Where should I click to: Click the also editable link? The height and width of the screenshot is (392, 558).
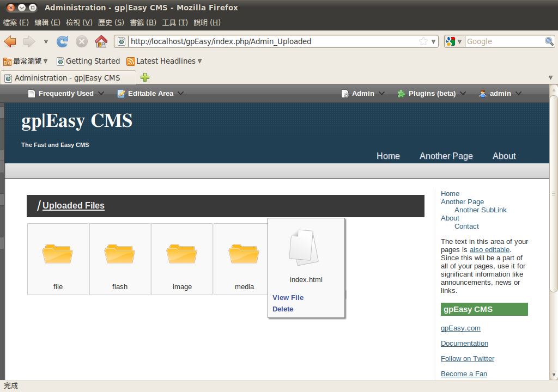click(x=490, y=250)
